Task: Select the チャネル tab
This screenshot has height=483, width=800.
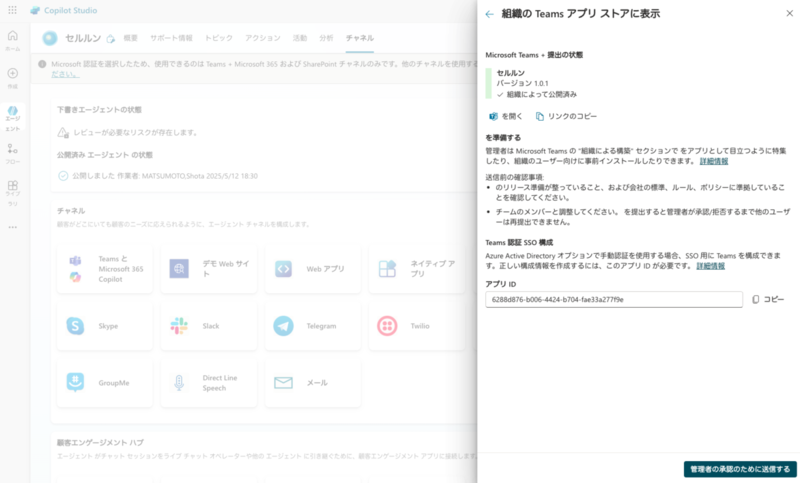Action: [x=360, y=38]
